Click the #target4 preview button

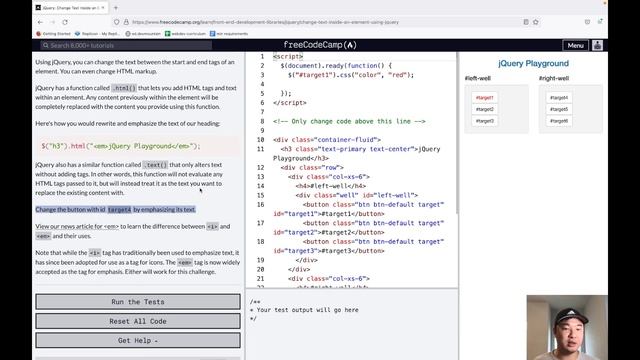click(559, 98)
